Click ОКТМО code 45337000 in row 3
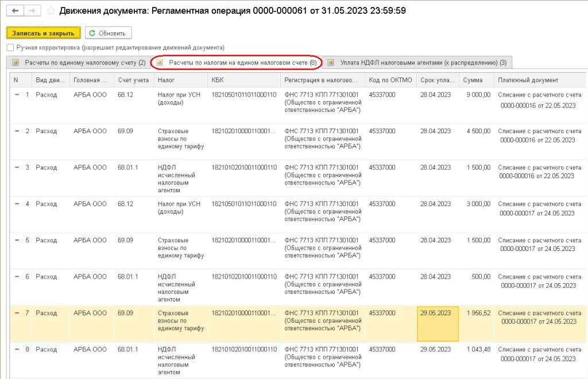Screen dimensions: 588x379 (x=382, y=168)
